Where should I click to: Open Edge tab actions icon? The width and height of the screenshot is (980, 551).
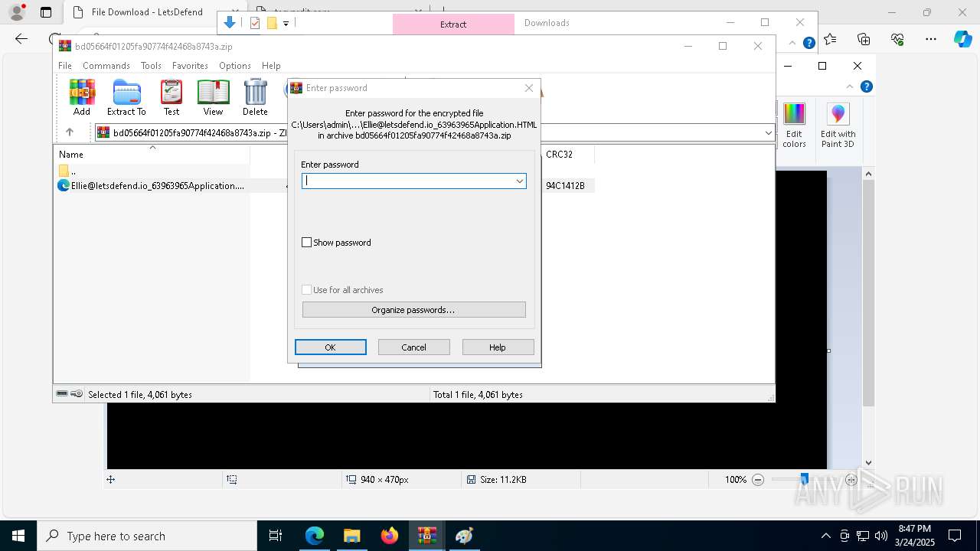[x=46, y=12]
